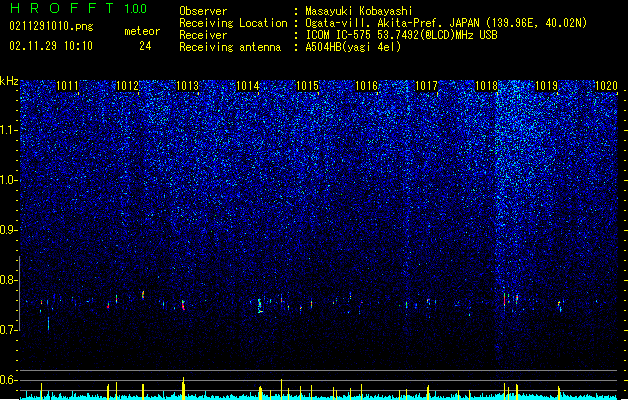Click time marker 1013
The width and height of the screenshot is (629, 400).
click(187, 86)
